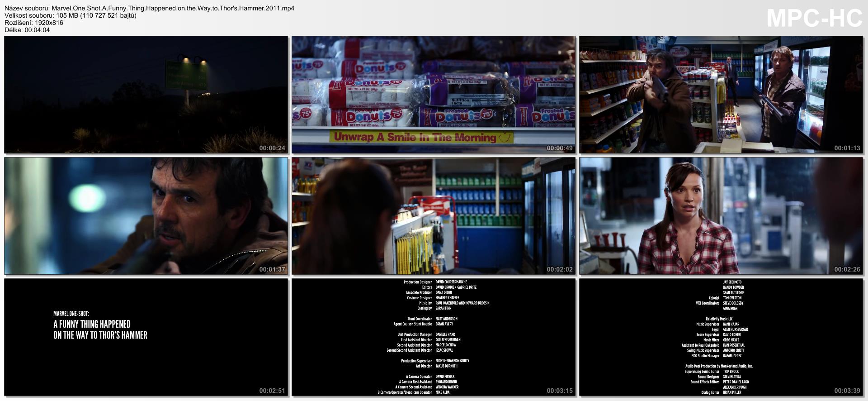868x401 pixels.
Task: Open the store aisle over-shoulder thumbnail
Action: 433,216
